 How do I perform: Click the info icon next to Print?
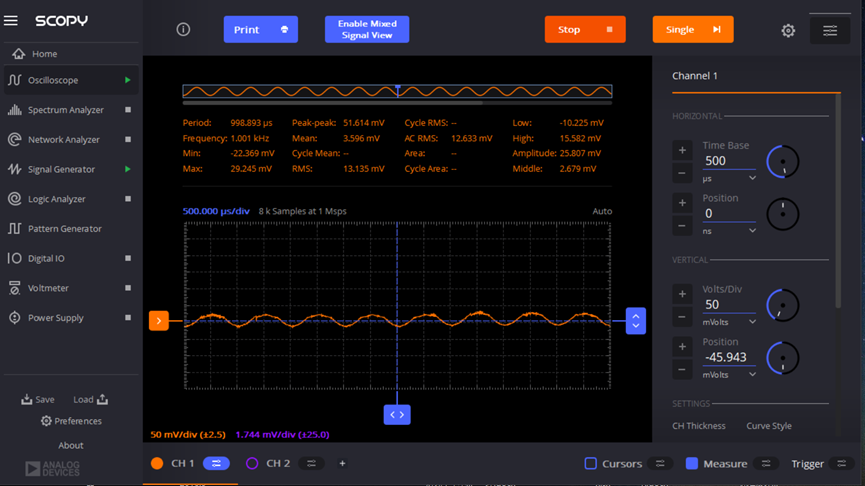click(183, 29)
